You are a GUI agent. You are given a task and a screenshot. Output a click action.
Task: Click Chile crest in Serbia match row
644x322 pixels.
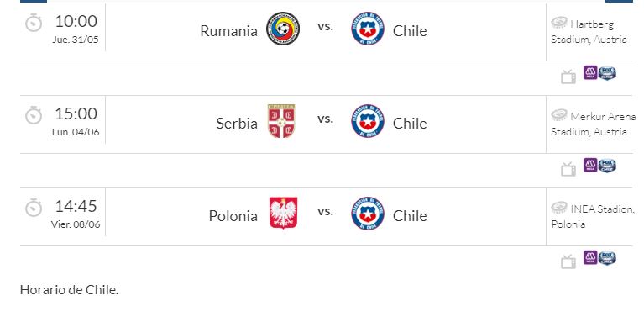pyautogui.click(x=368, y=121)
